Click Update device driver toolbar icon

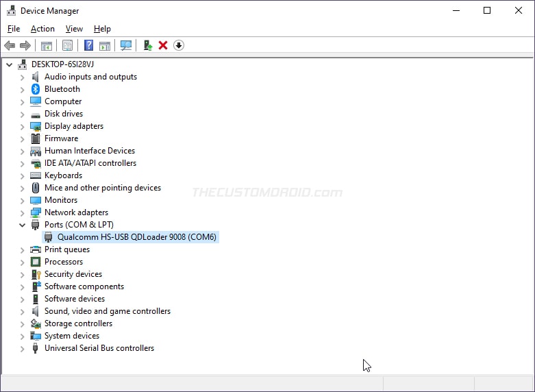tap(148, 45)
